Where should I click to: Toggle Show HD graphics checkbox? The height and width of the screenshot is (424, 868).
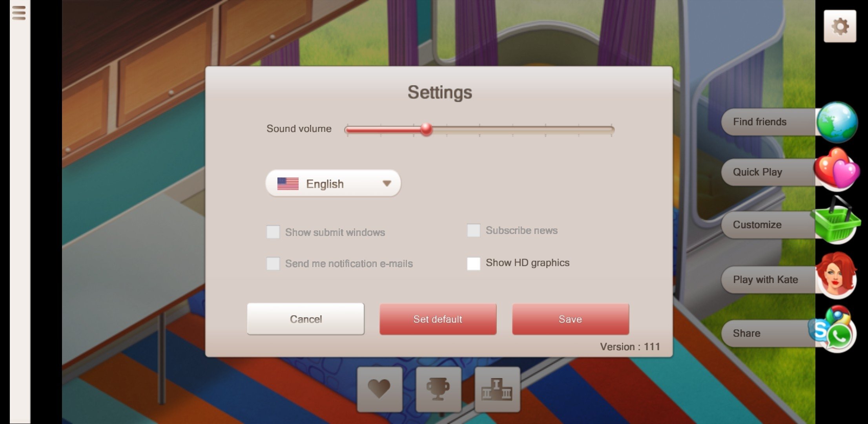pyautogui.click(x=473, y=262)
